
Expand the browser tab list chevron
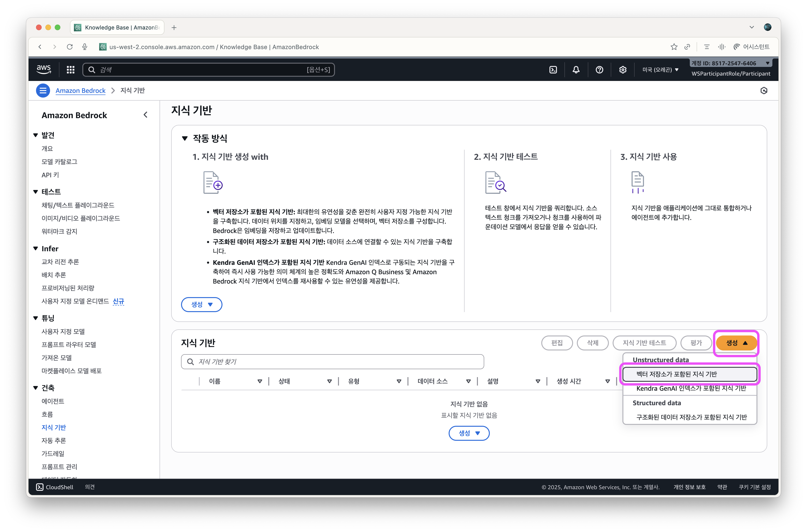(x=752, y=27)
